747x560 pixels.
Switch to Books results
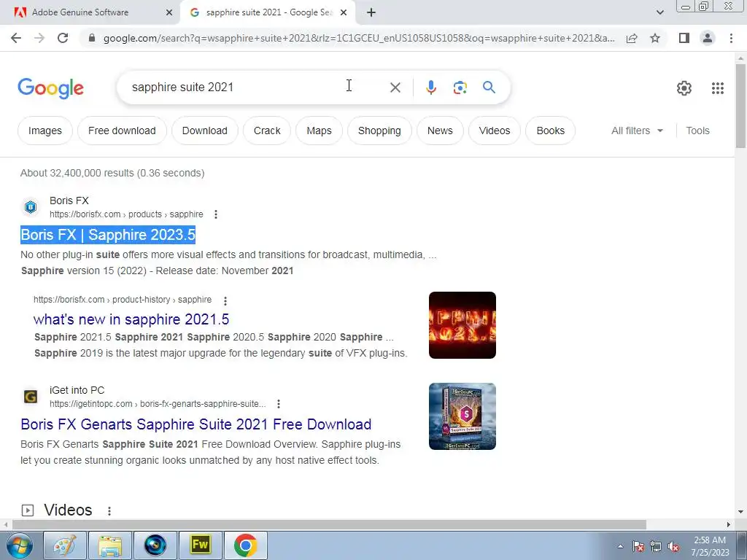click(550, 131)
